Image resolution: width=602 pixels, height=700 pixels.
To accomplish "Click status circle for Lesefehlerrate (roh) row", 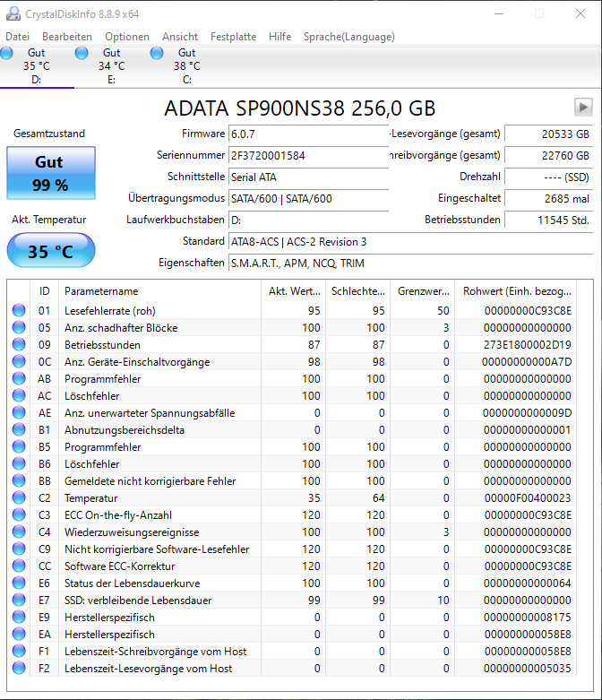I will pyautogui.click(x=19, y=310).
